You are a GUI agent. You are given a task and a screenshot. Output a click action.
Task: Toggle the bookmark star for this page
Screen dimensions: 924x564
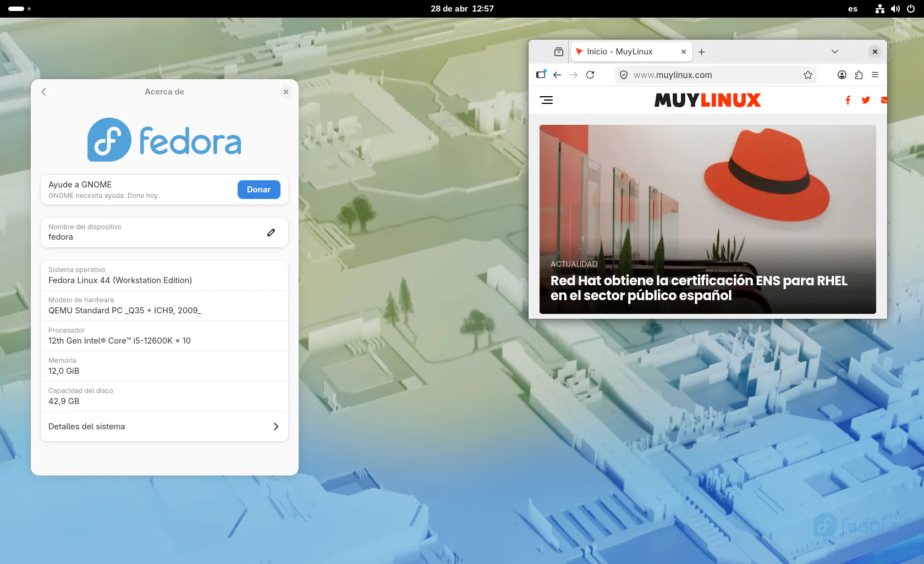coord(808,75)
